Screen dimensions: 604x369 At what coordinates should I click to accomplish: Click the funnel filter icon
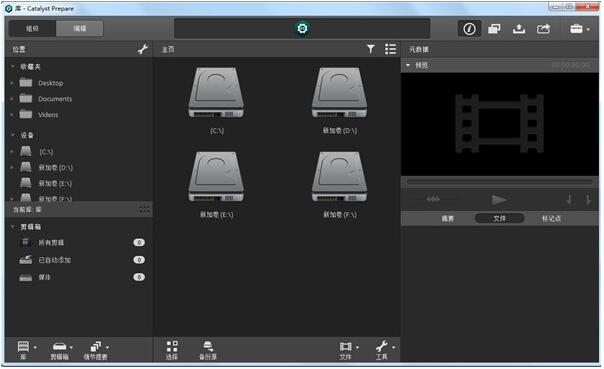pos(371,49)
